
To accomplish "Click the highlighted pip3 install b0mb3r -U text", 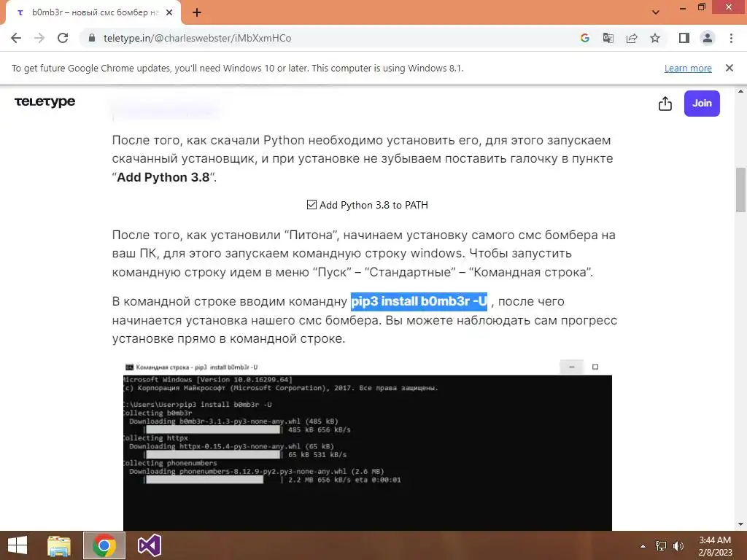I will click(419, 301).
